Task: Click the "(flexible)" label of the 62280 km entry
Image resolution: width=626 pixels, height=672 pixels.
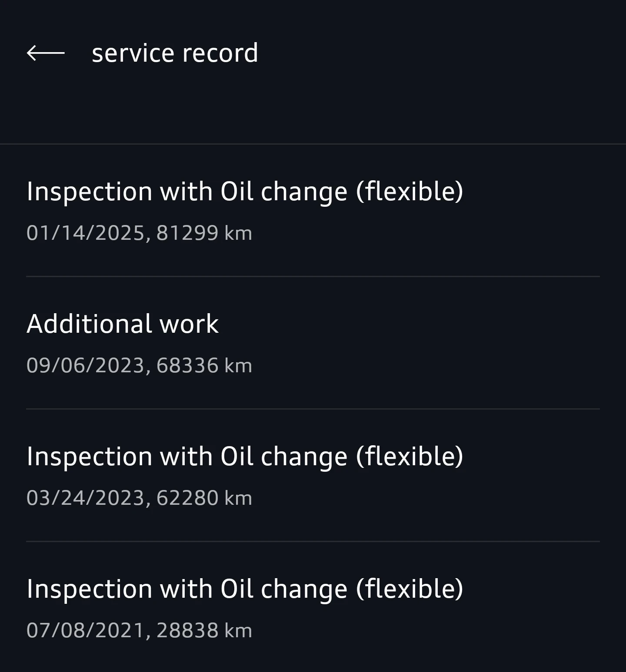Action: [410, 456]
